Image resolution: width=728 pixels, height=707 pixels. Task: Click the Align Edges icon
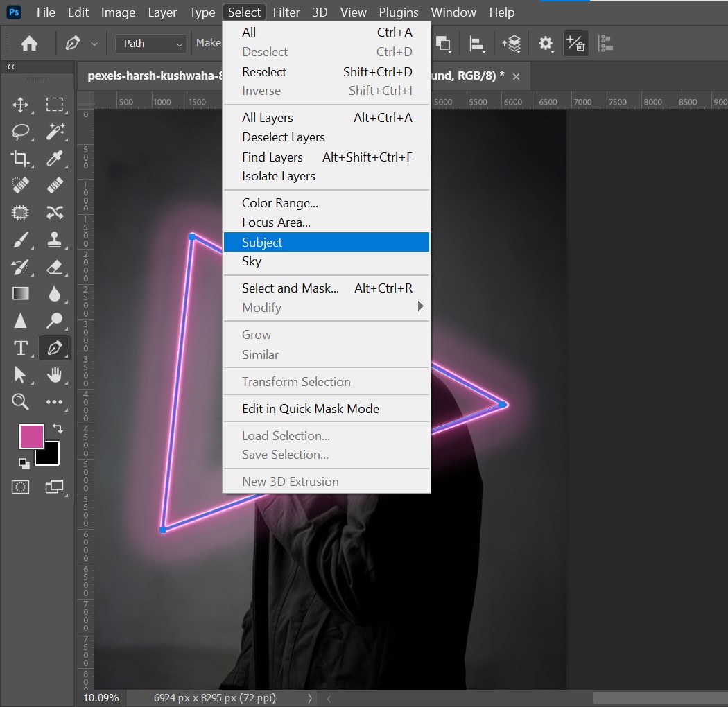coord(606,44)
